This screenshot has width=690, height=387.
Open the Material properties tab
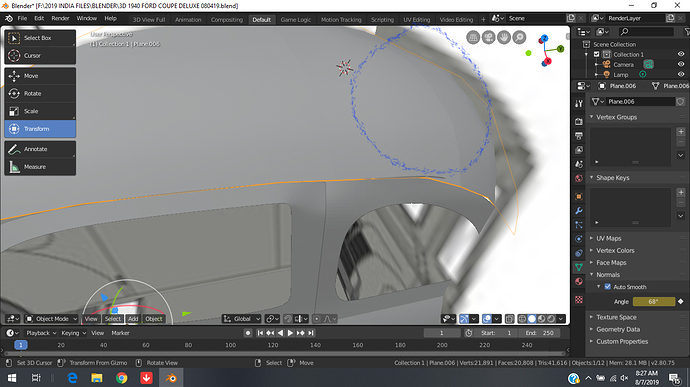pyautogui.click(x=579, y=281)
